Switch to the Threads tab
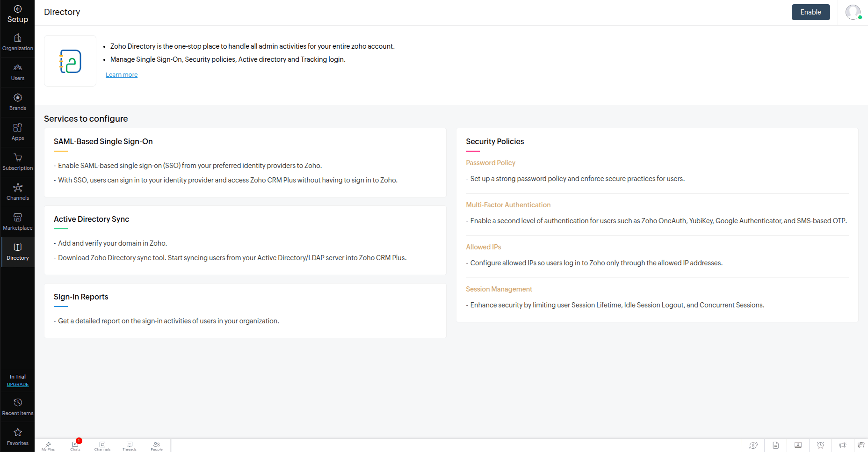The width and height of the screenshot is (868, 452). [130, 445]
